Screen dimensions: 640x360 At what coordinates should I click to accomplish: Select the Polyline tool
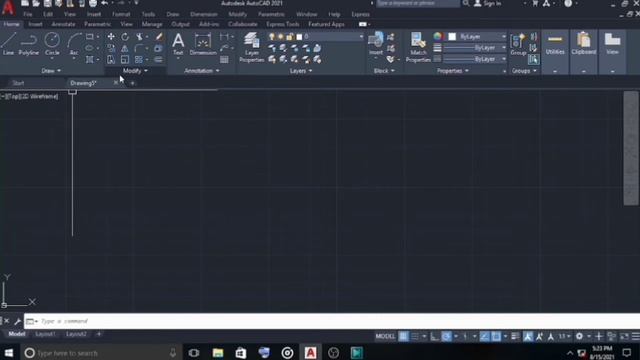(29, 44)
